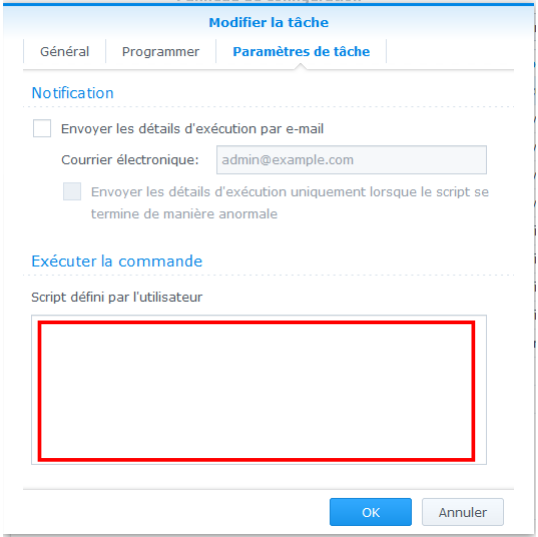Click the 'Courrier électronique:' field label
The image size is (538, 537).
(x=130, y=160)
